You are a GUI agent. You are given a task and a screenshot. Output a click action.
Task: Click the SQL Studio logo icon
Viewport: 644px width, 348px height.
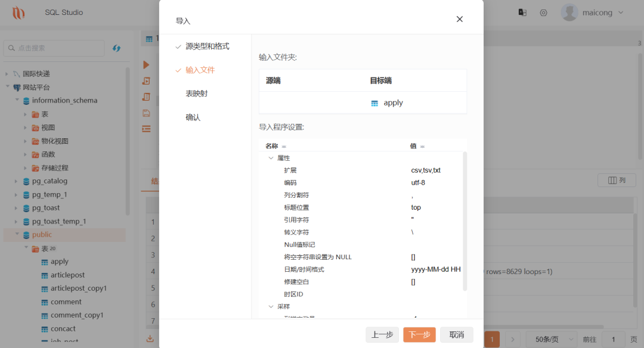(x=18, y=13)
